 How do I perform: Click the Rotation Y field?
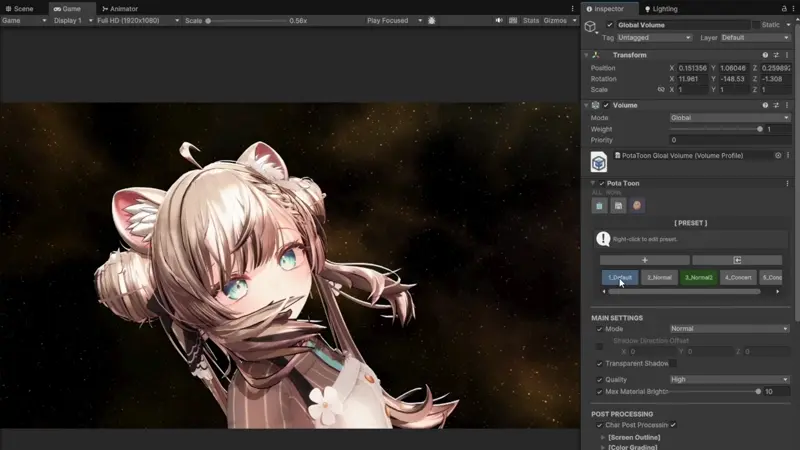click(734, 79)
